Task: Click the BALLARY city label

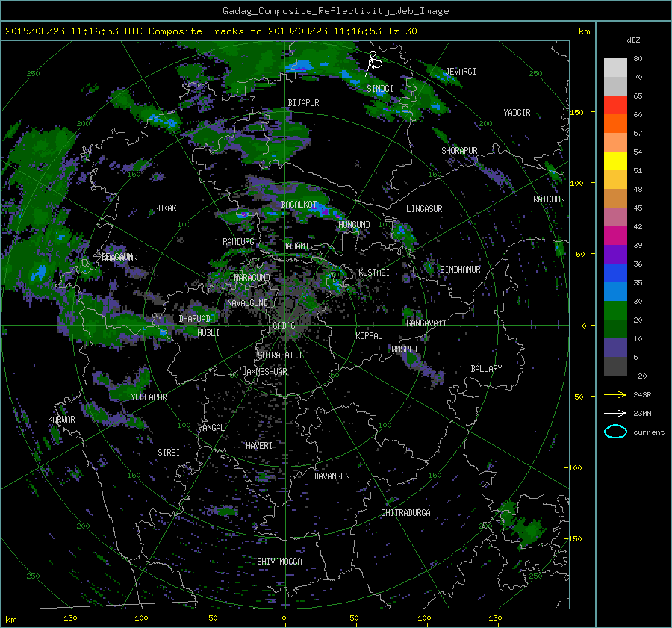Action: pos(486,369)
